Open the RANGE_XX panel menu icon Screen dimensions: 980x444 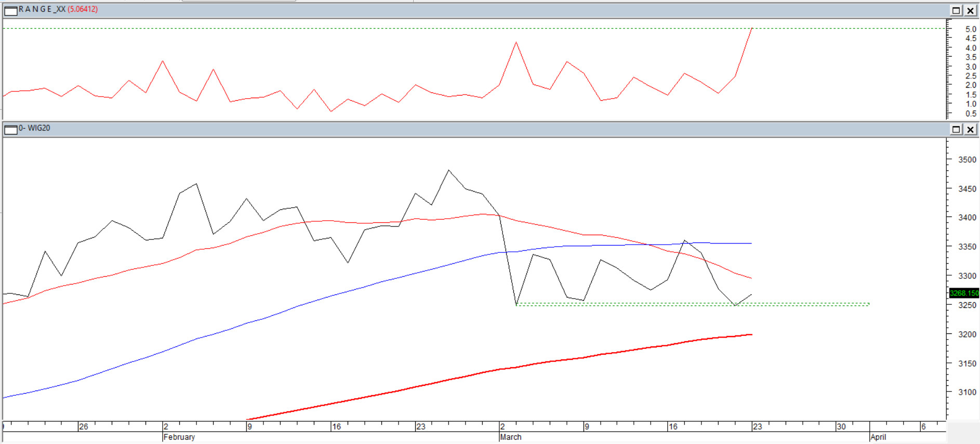click(10, 10)
